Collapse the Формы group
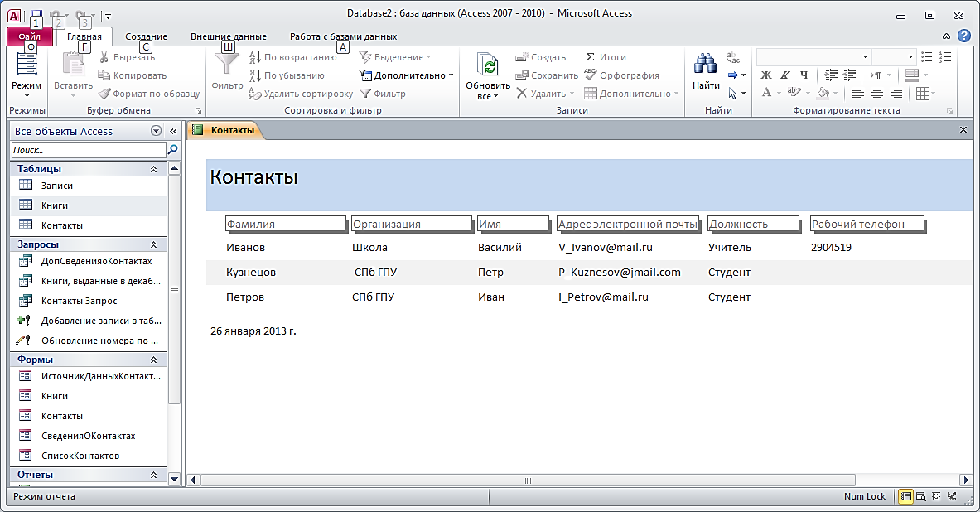This screenshot has width=980, height=512. pos(154,360)
